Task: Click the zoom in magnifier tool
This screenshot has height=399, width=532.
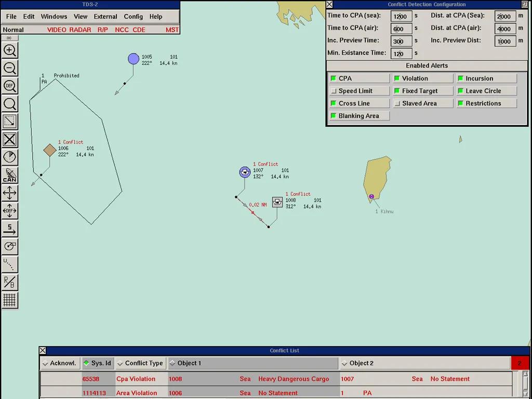Action: click(x=10, y=50)
